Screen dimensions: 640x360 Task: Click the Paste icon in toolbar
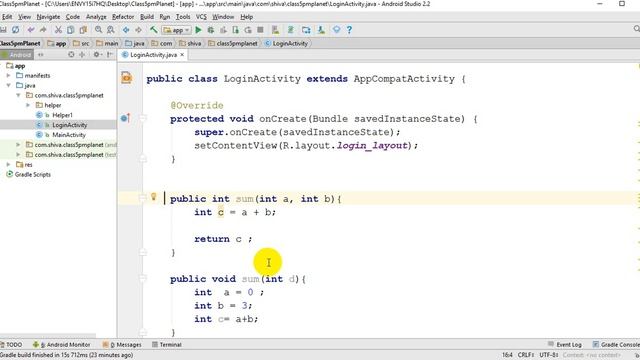point(83,30)
